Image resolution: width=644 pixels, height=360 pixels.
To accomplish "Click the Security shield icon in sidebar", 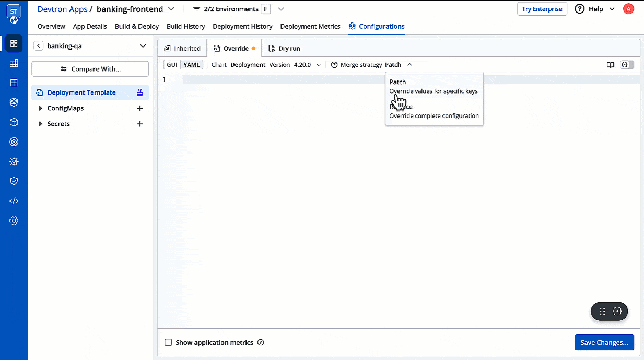I will (x=14, y=181).
